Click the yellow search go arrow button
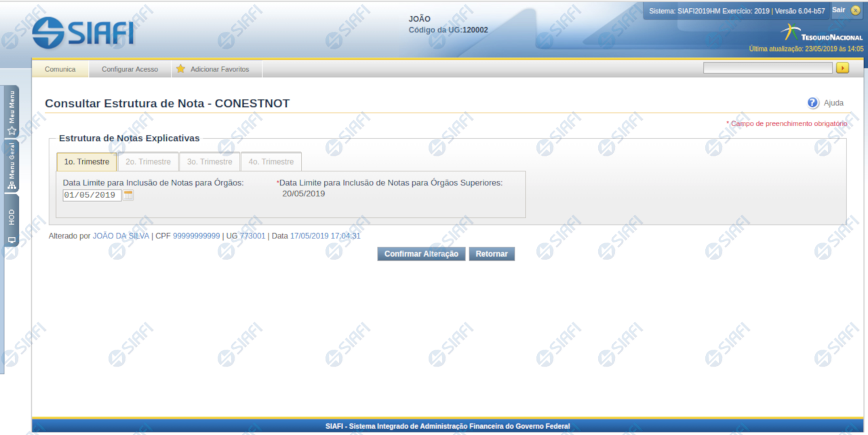 tap(842, 68)
